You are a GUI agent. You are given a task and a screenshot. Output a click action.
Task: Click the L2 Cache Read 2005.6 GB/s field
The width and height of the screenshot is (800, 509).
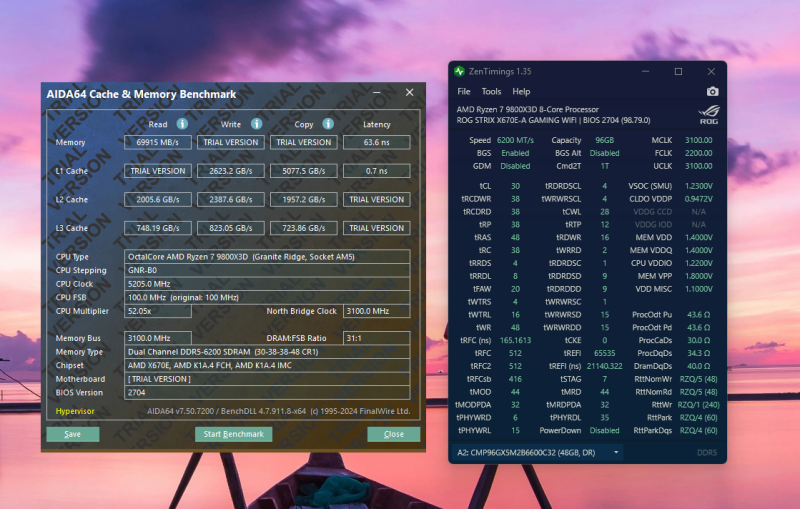tap(158, 199)
